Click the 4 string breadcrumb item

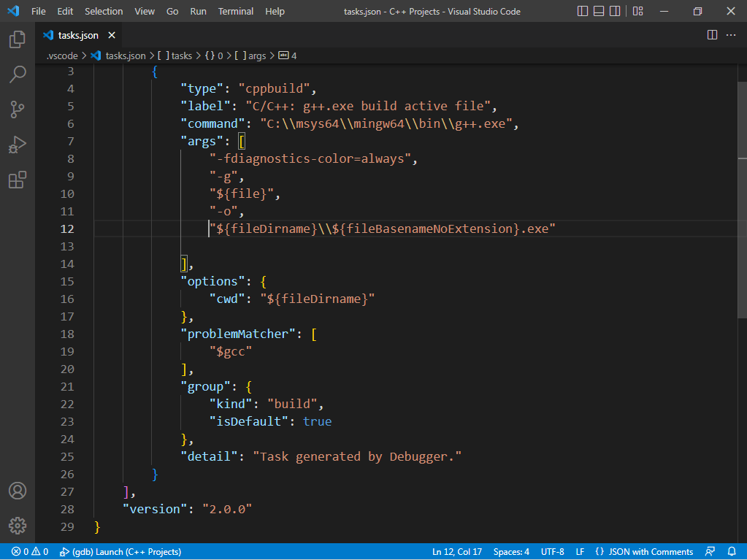click(x=288, y=55)
